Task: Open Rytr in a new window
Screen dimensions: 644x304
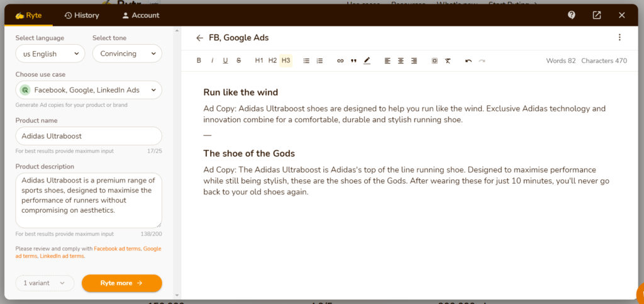Action: (597, 15)
